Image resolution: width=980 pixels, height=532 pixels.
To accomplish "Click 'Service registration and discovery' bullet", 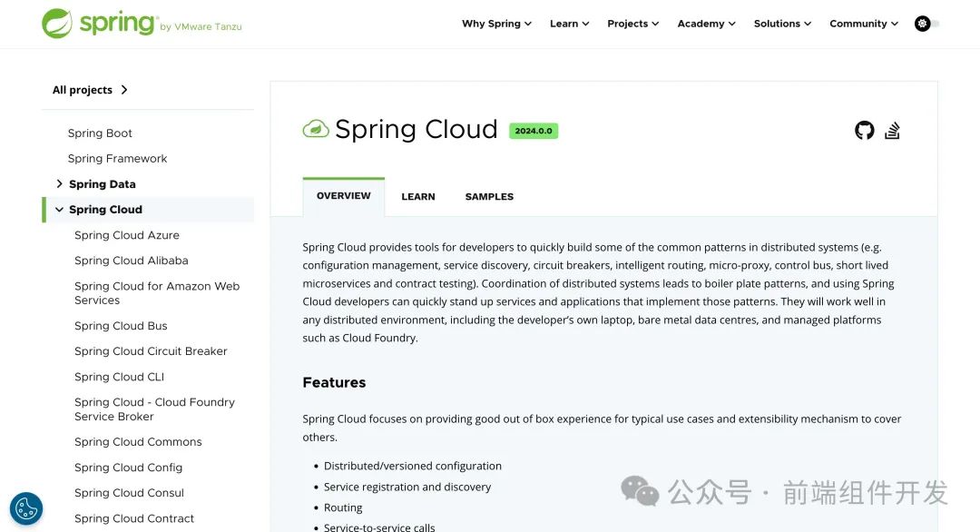I will click(x=407, y=487).
